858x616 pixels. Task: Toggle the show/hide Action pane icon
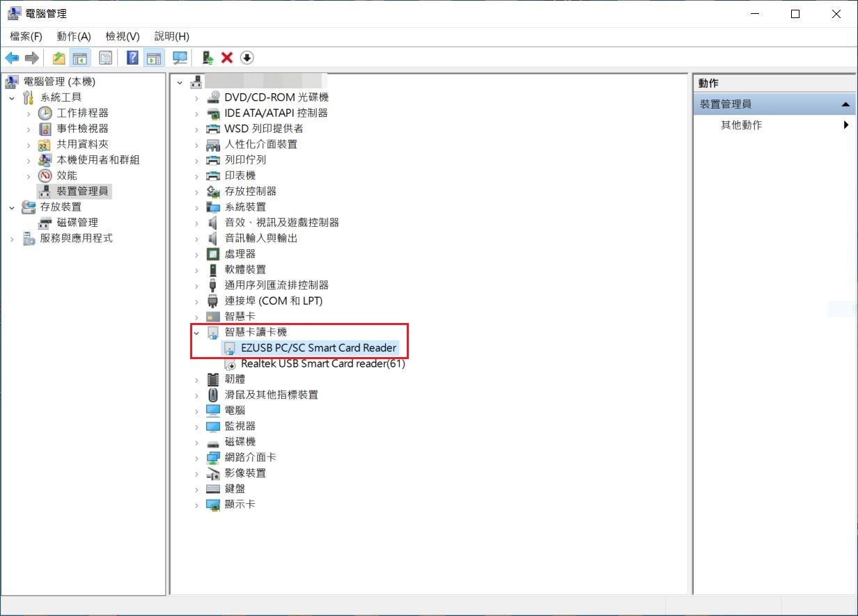(153, 58)
